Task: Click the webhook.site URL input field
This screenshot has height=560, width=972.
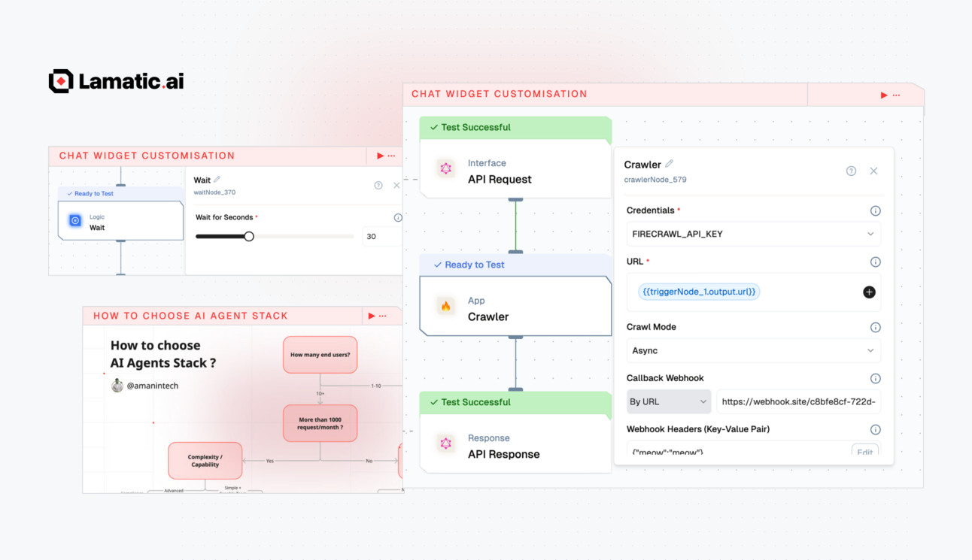Action: click(798, 401)
